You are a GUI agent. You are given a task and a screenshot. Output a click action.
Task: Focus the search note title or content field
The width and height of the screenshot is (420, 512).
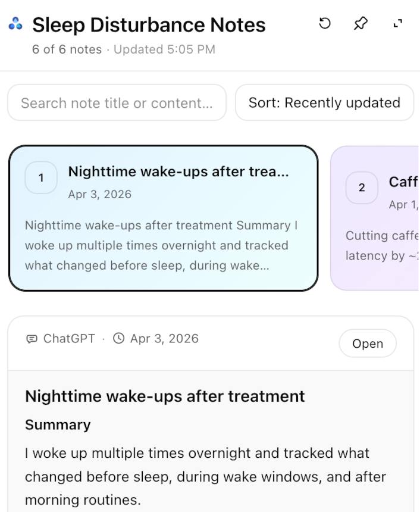click(x=117, y=103)
